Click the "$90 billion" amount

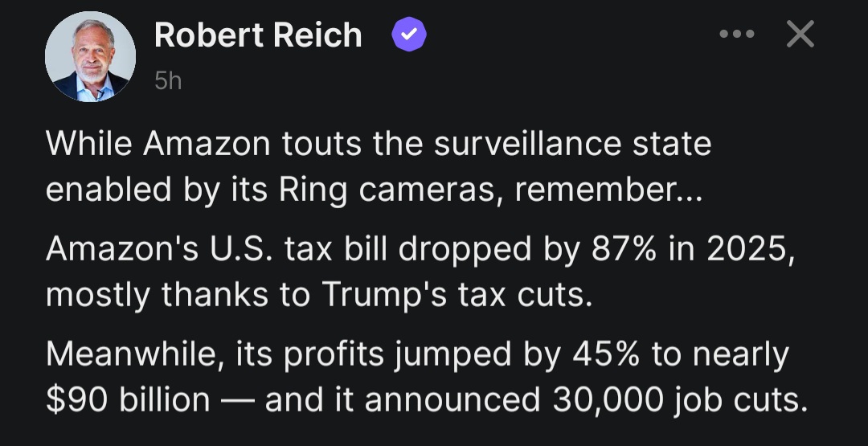pos(128,399)
